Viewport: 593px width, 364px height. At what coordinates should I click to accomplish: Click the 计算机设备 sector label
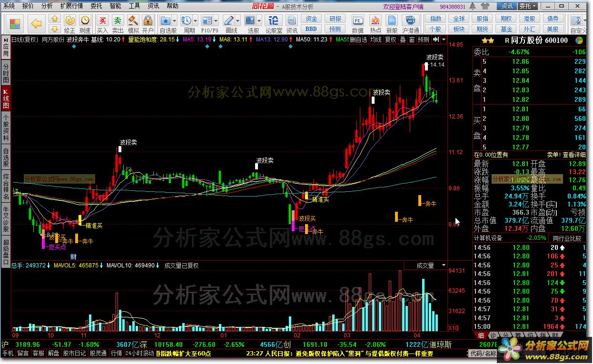[x=488, y=238]
